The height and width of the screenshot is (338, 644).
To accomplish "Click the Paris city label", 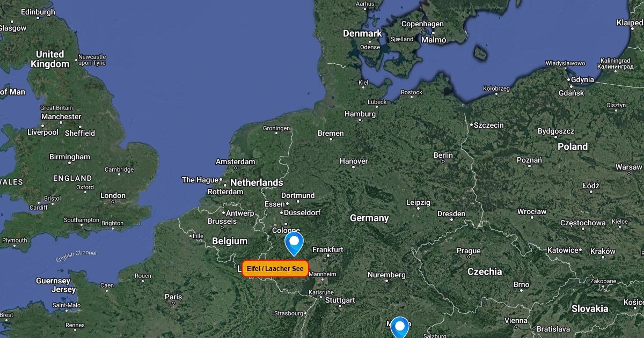I will (x=173, y=297).
